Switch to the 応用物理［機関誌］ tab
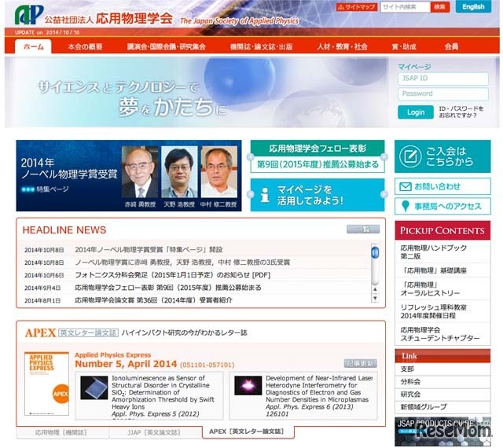This screenshot has height=448, width=503. [61, 432]
